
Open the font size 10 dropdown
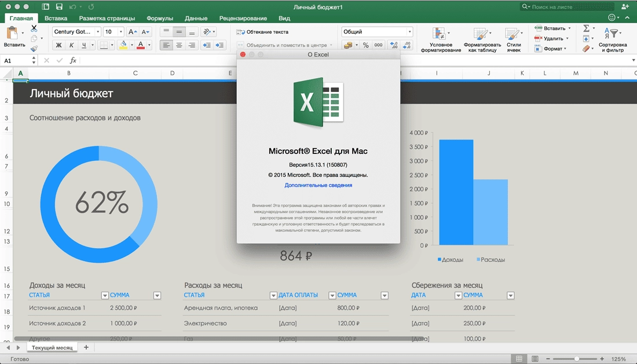[120, 32]
